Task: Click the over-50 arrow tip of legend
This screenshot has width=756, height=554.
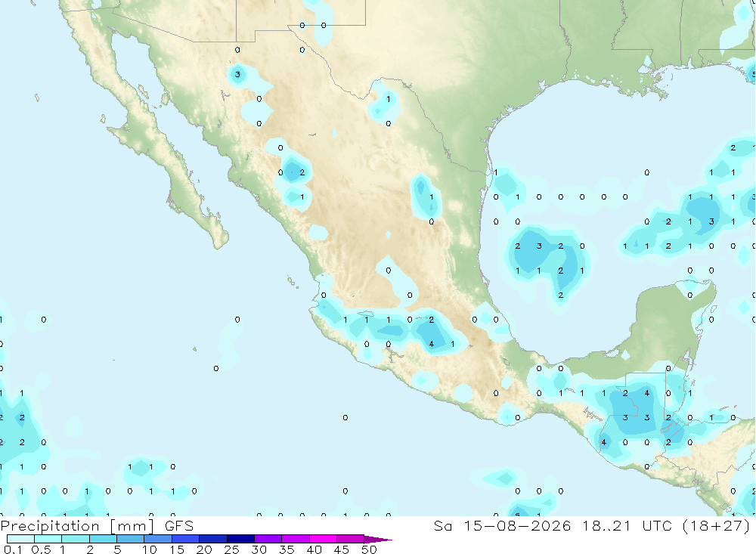Action: 378,539
